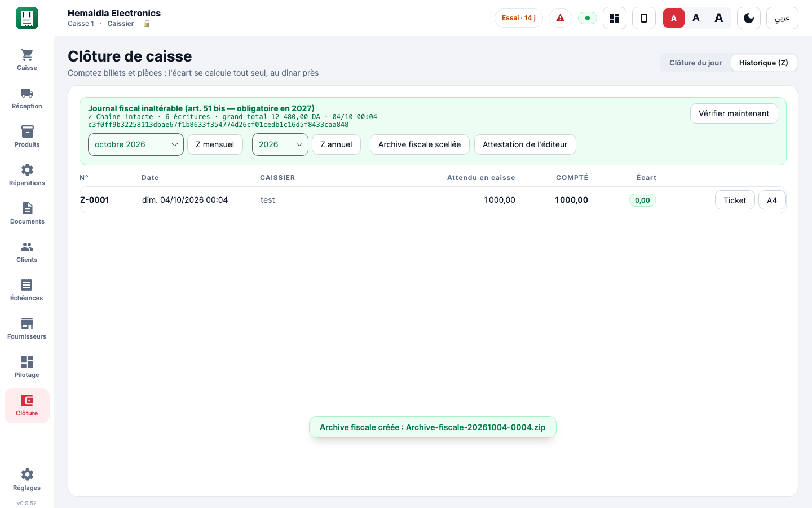Viewport: 812px width, 508px height.
Task: Click the padlock icon next to Caissier
Action: pos(147,24)
